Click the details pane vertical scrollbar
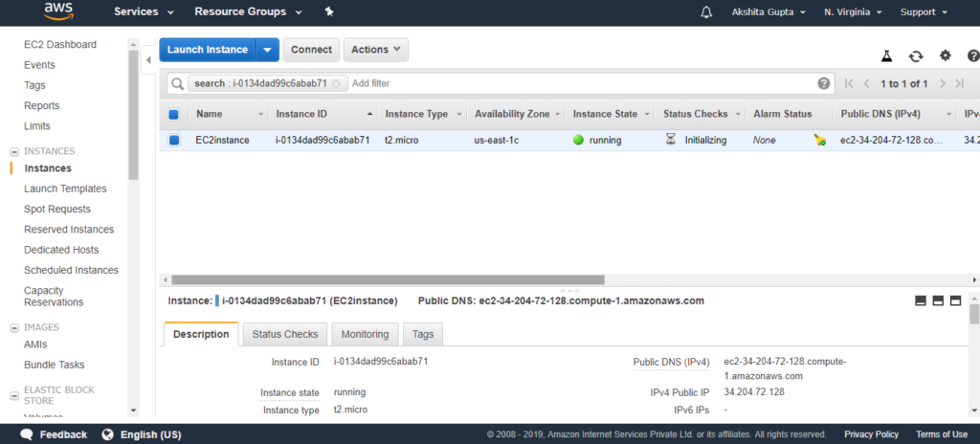Viewport: 980px width, 444px height. coord(973,315)
